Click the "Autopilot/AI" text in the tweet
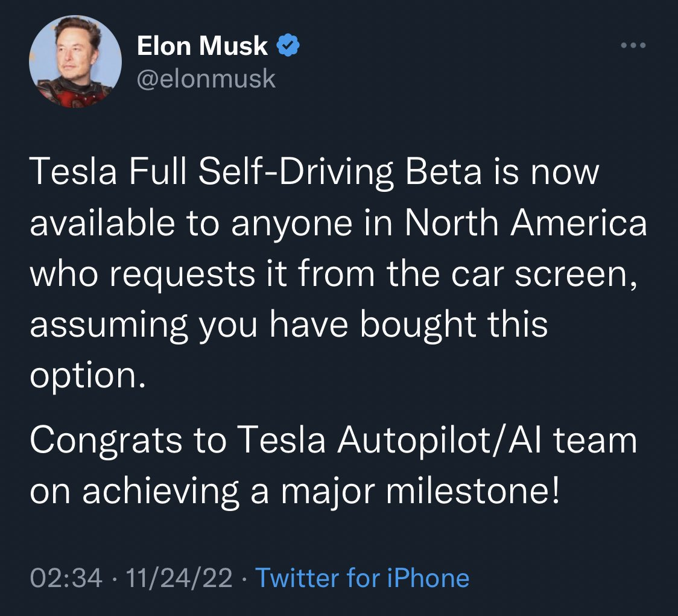 pos(439,440)
